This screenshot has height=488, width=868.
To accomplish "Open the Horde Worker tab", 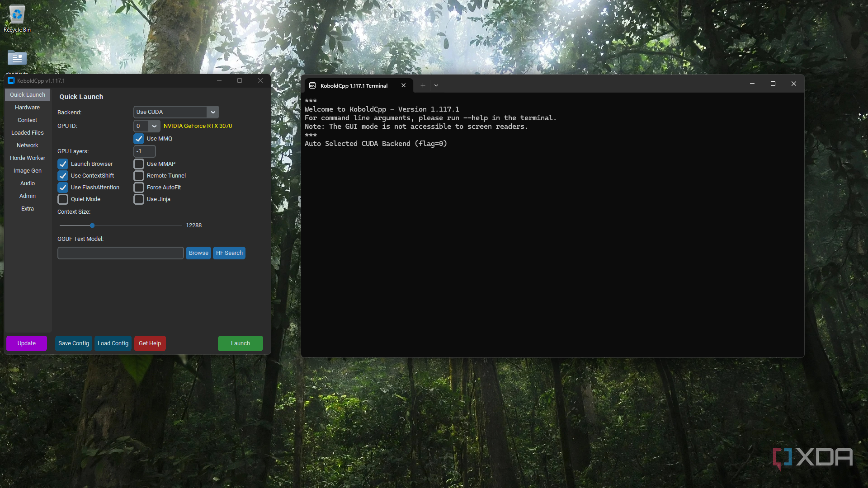I will 28,158.
